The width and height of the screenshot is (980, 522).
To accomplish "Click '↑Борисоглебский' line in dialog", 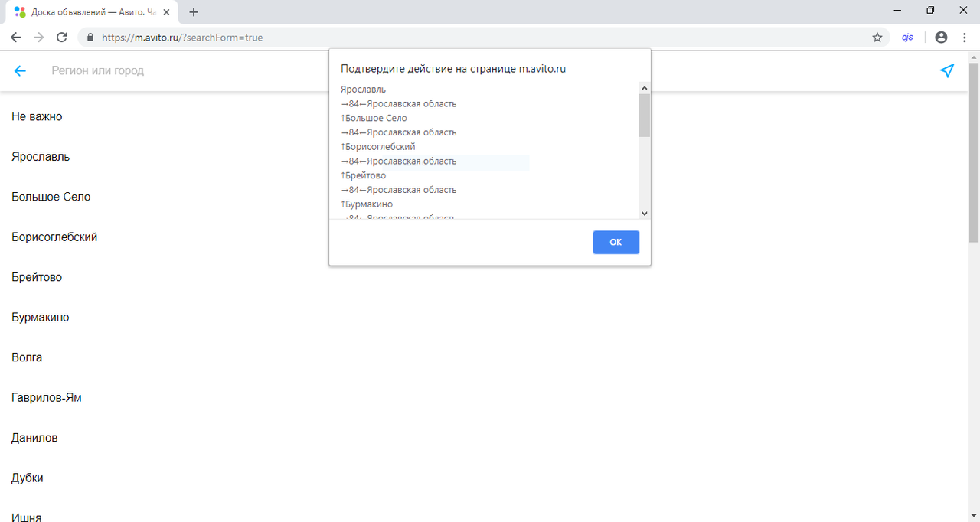I will pyautogui.click(x=378, y=146).
